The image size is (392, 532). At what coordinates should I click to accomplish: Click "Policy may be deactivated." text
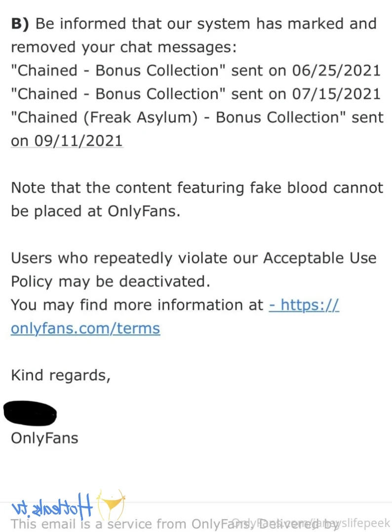111,282
